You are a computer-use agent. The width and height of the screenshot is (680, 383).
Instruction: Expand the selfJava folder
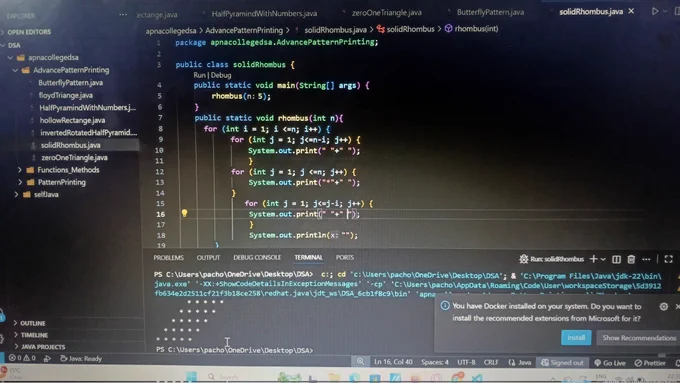46,194
